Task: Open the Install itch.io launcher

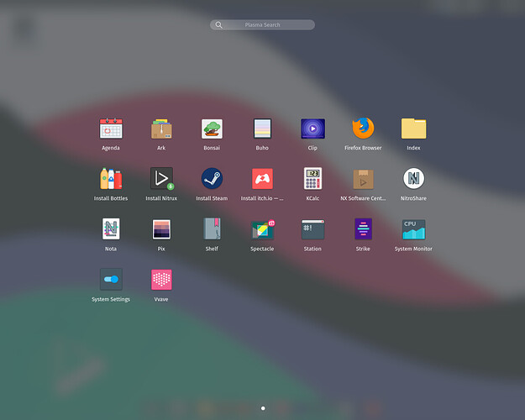Action: 262,179
